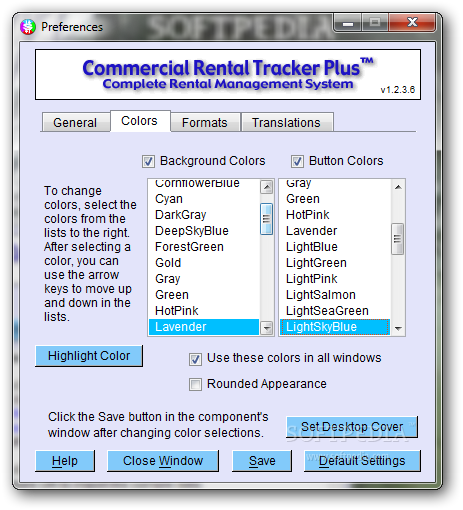Select Gold in background colors list
463x510 pixels.
pyautogui.click(x=204, y=263)
